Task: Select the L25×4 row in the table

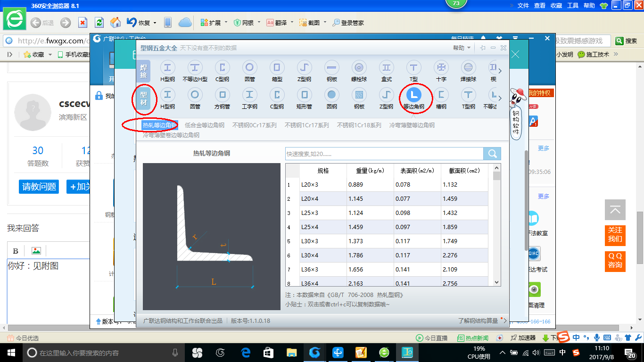Action: 394,227
